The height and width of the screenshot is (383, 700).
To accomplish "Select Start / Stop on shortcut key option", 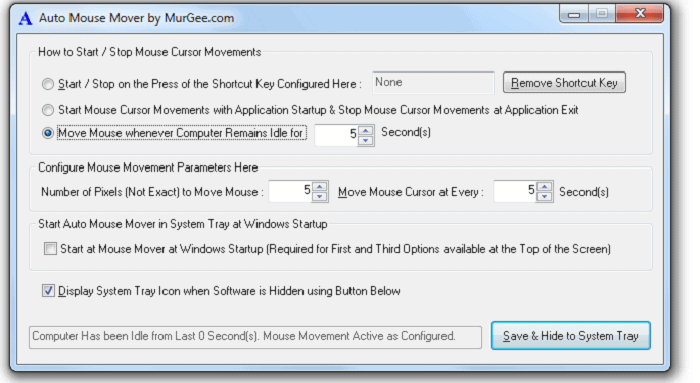I will tap(48, 84).
